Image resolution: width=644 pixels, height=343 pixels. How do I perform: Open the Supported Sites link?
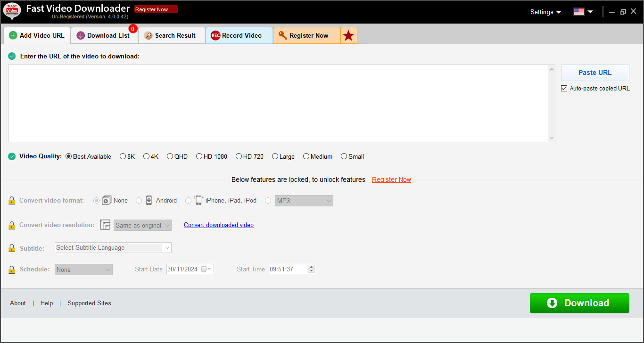(x=89, y=303)
